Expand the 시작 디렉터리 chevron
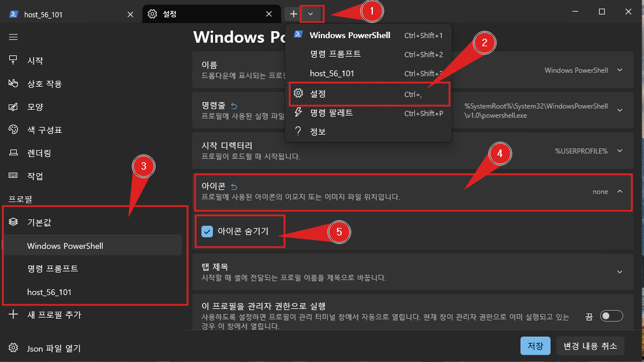The width and height of the screenshot is (644, 362). (x=620, y=151)
